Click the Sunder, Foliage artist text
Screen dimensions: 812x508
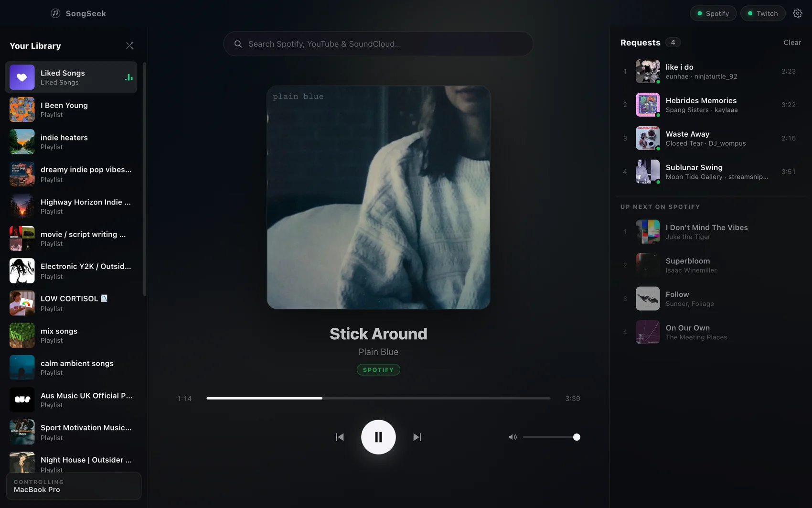[x=690, y=304]
